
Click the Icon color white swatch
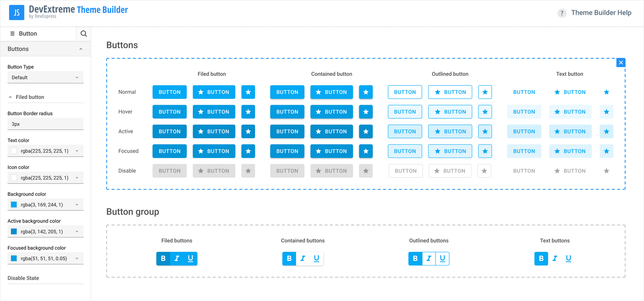click(14, 178)
